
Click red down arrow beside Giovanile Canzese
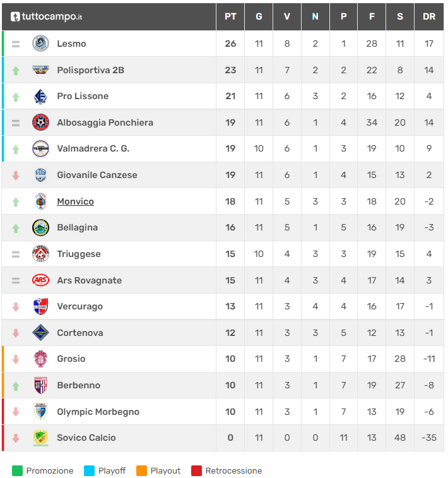[16, 176]
